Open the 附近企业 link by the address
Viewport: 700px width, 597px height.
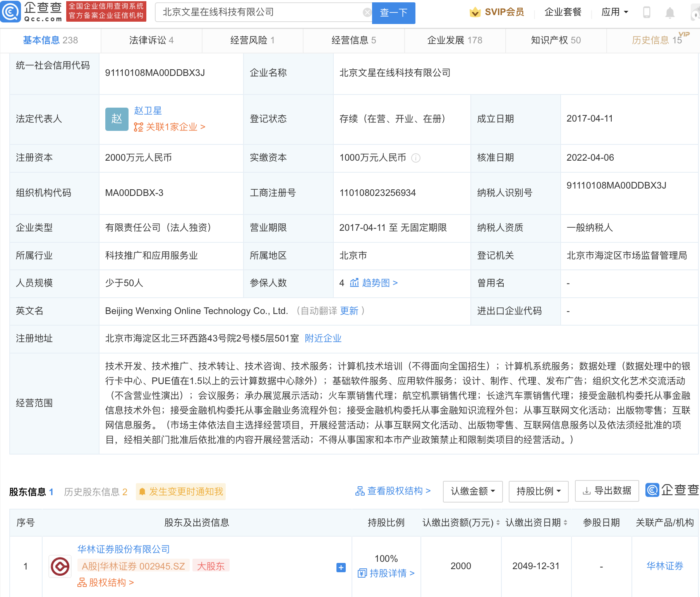coord(323,338)
